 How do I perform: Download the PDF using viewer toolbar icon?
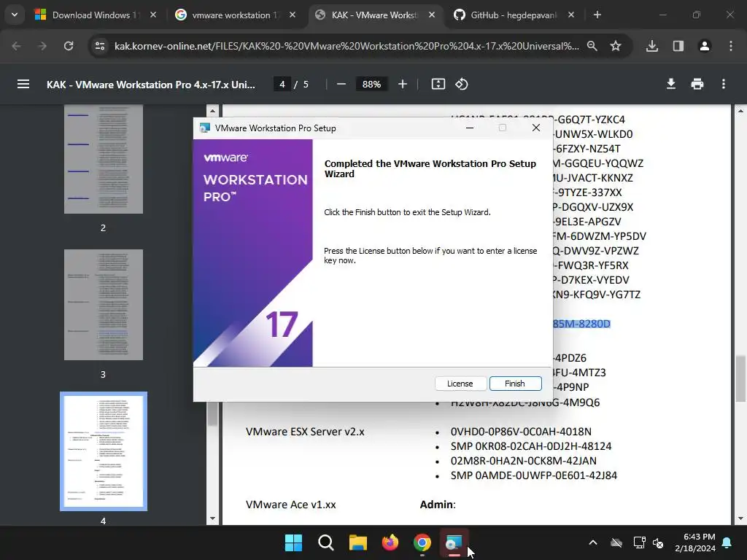[x=671, y=85]
